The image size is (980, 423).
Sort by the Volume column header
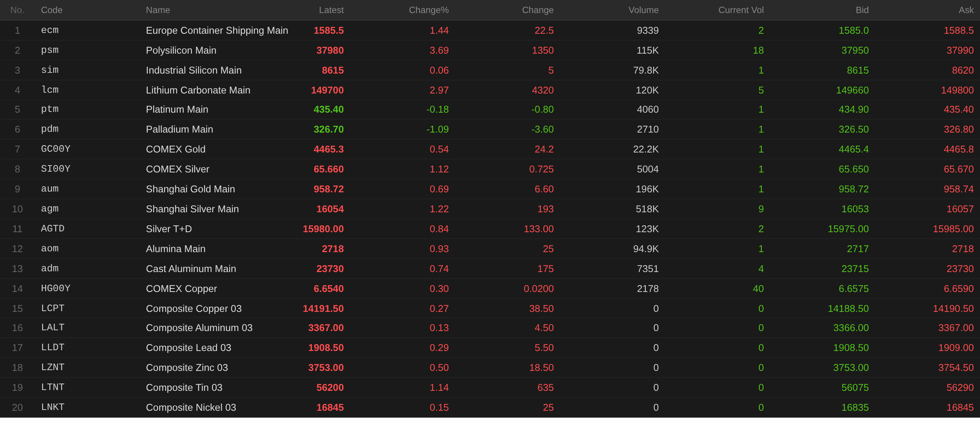coord(644,10)
